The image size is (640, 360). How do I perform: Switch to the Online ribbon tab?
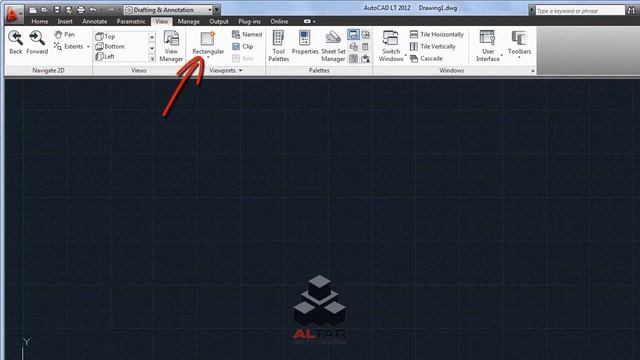click(279, 21)
